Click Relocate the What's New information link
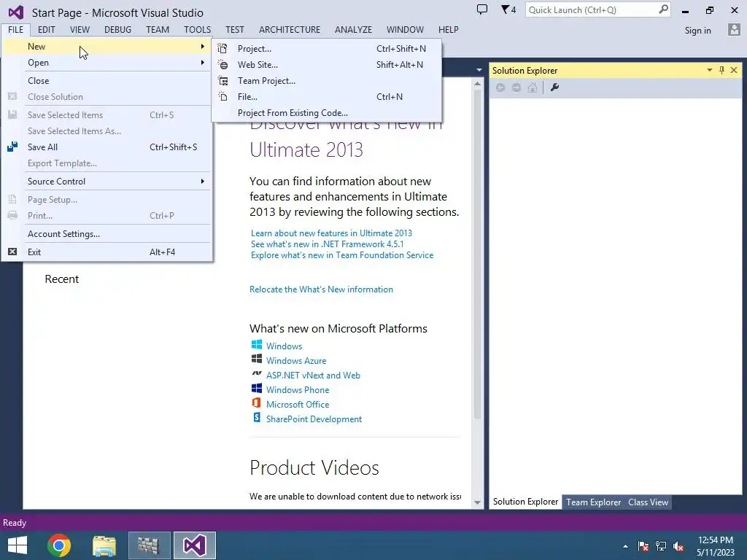747x560 pixels. 321,289
